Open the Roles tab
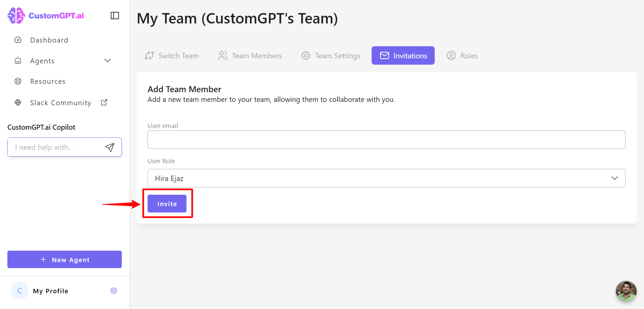This screenshot has width=644, height=309. pyautogui.click(x=462, y=56)
